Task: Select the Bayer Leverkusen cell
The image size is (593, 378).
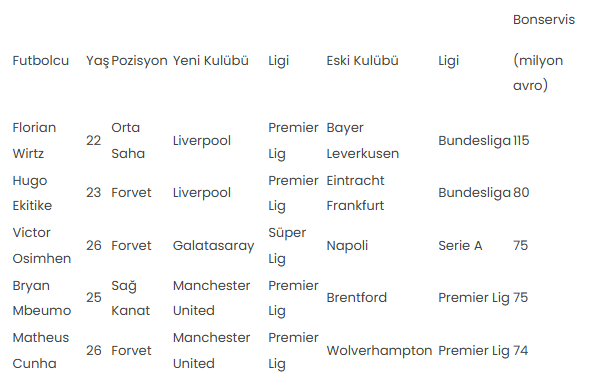Action: pos(363,141)
